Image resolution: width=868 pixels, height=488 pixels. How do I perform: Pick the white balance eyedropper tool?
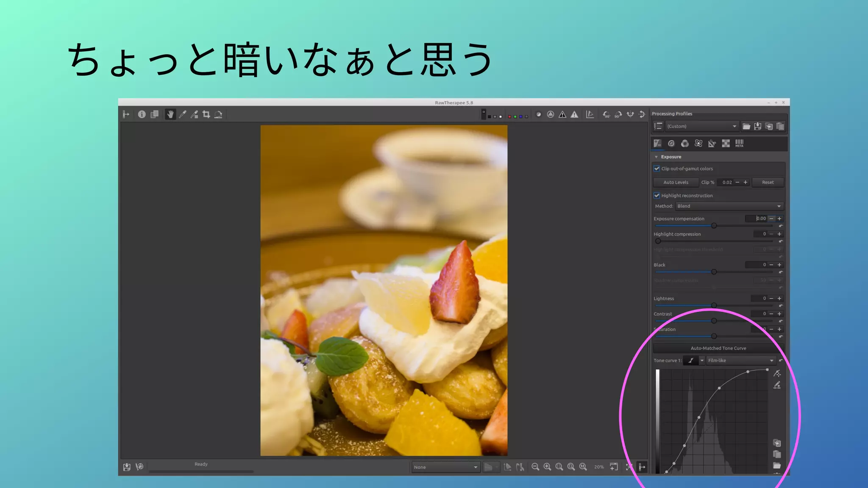coord(183,114)
